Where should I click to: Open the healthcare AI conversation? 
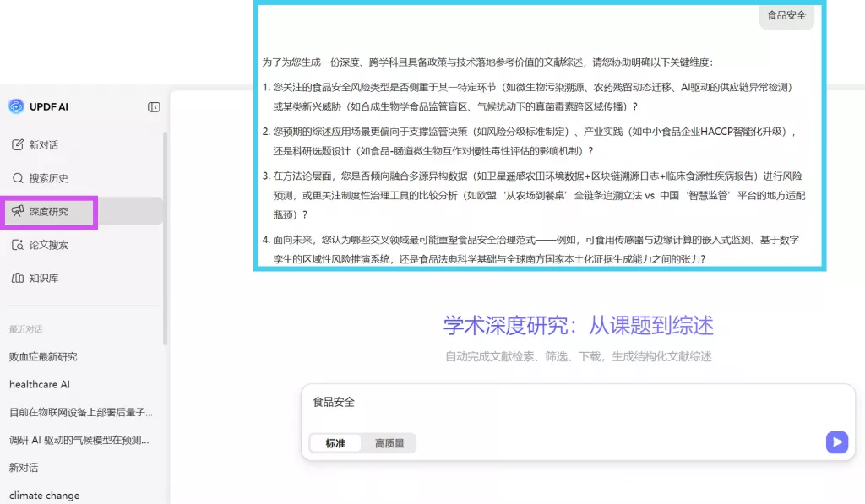38,384
